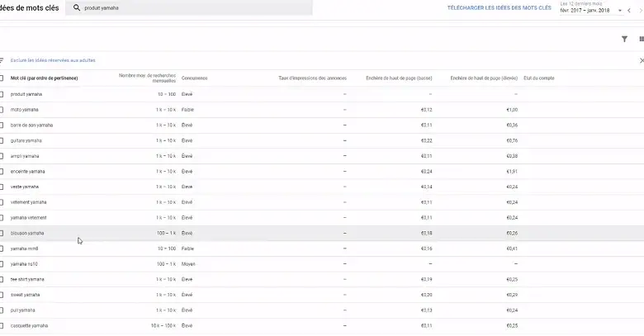Click the €0,22 low bid for guitare yamaha

point(426,140)
